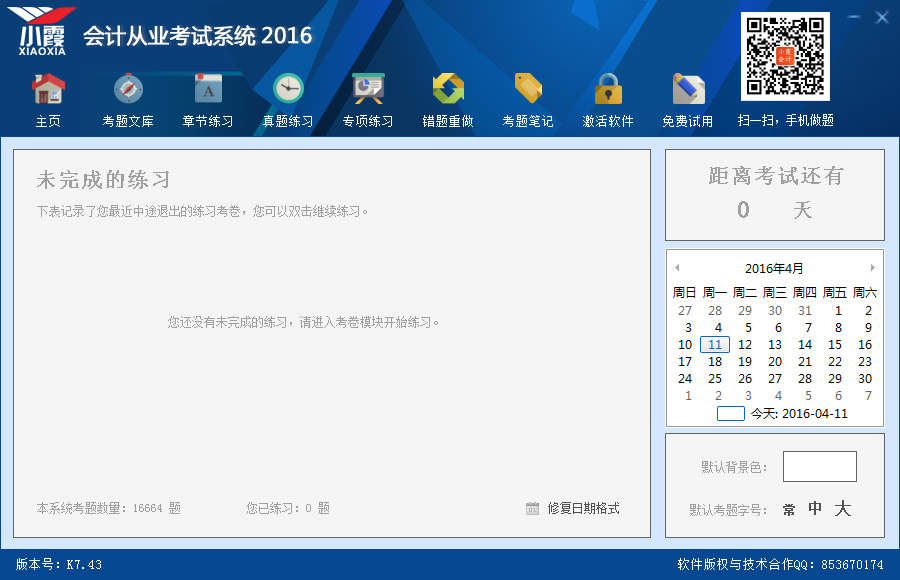Click 版本号: K7.43 in status bar

(x=59, y=564)
